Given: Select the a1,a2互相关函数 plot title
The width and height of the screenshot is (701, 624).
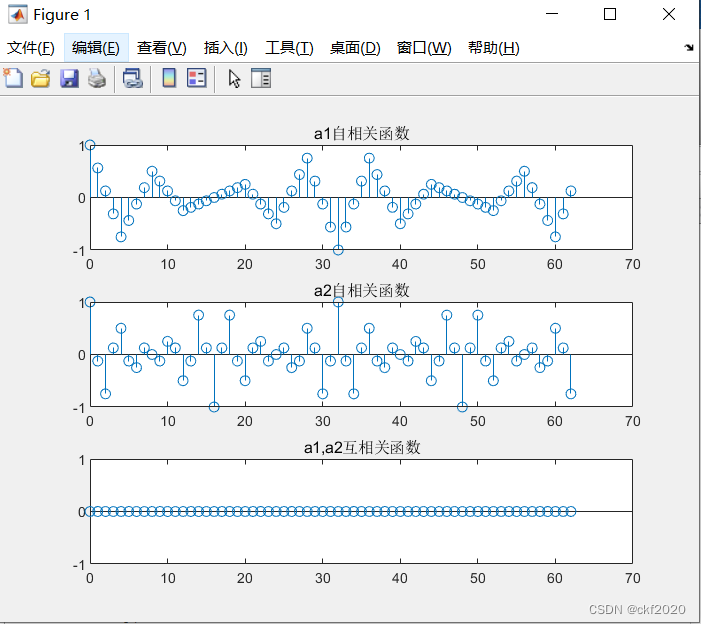Looking at the screenshot, I should tap(362, 447).
